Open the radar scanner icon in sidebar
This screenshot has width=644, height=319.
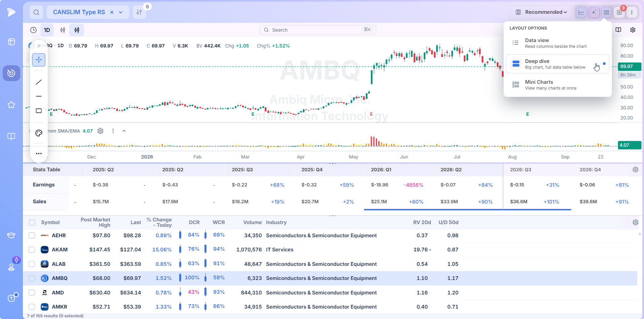tap(11, 73)
